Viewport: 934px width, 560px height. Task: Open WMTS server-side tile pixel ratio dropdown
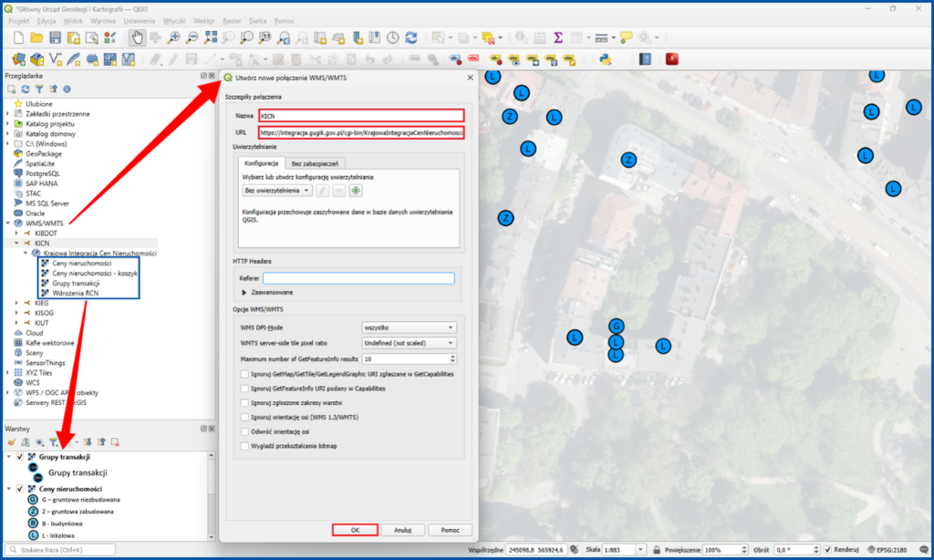coord(410,343)
